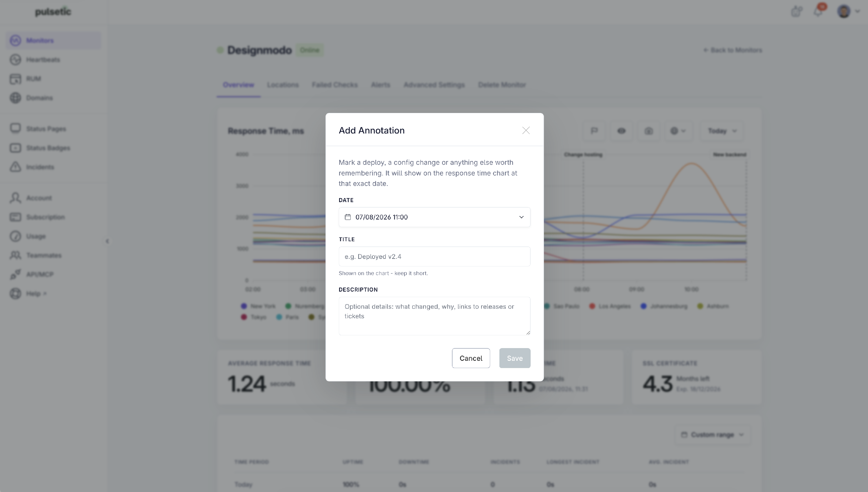Click the Change hosting annotation marker
The image size is (868, 492).
pyautogui.click(x=583, y=155)
